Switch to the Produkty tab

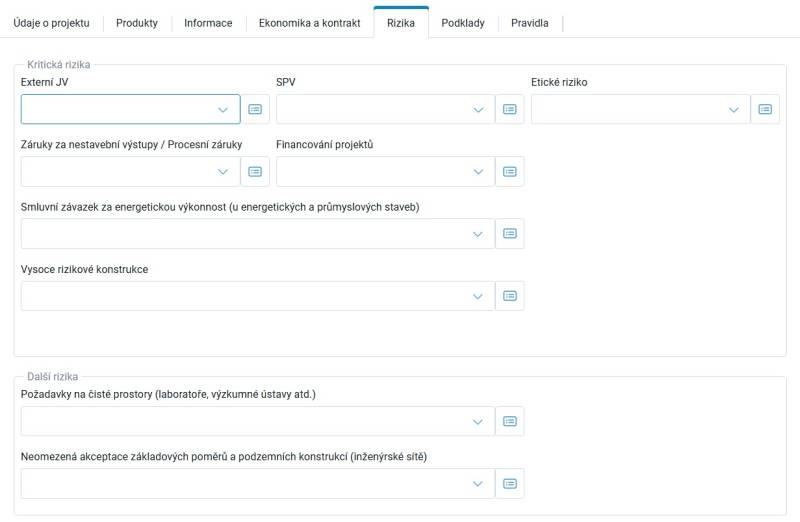(x=137, y=23)
